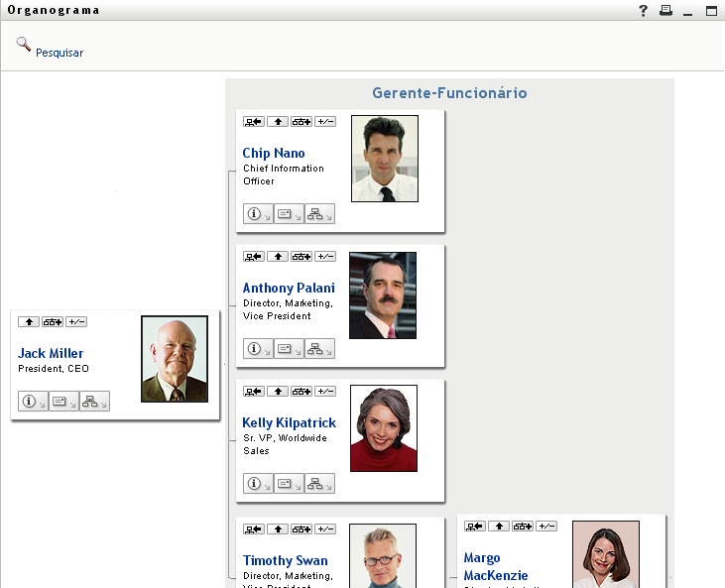Open relationship chooser on Jack Miller card
Screen dimensions: 725x588
point(53,321)
